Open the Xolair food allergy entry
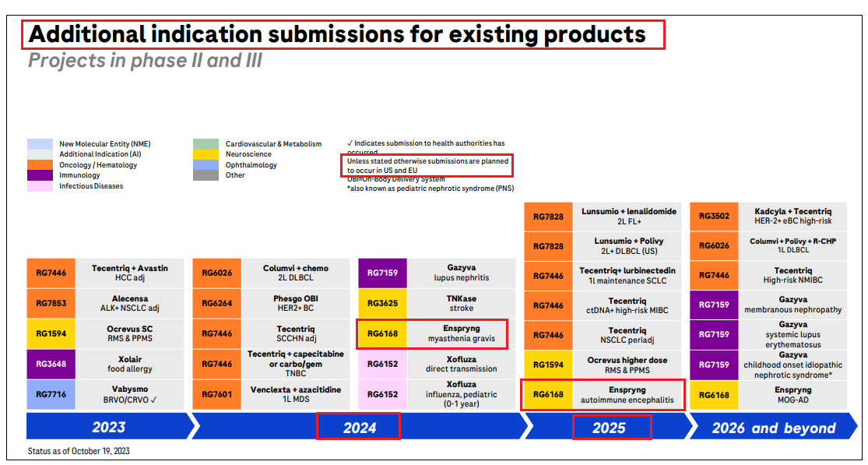 point(130,365)
